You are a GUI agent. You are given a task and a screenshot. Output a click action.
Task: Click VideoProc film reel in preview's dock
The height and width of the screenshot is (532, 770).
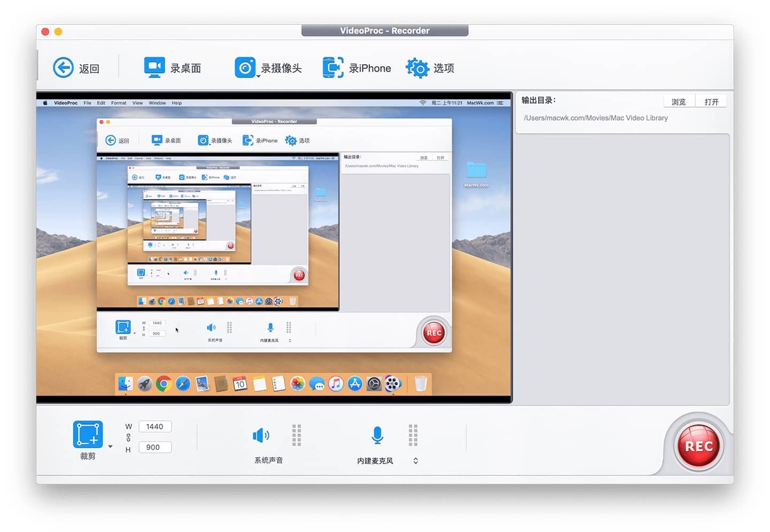coord(393,383)
